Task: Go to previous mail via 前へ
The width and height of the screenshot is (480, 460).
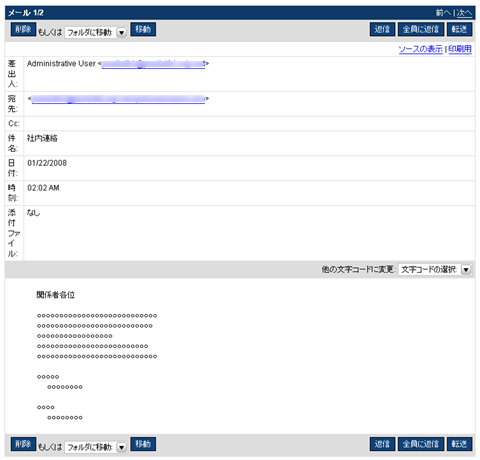Action: (x=443, y=13)
